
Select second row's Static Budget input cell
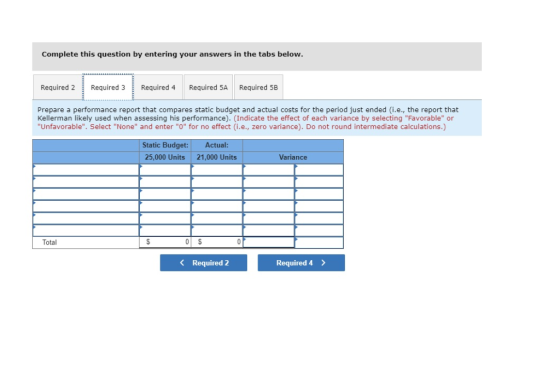tap(165, 182)
